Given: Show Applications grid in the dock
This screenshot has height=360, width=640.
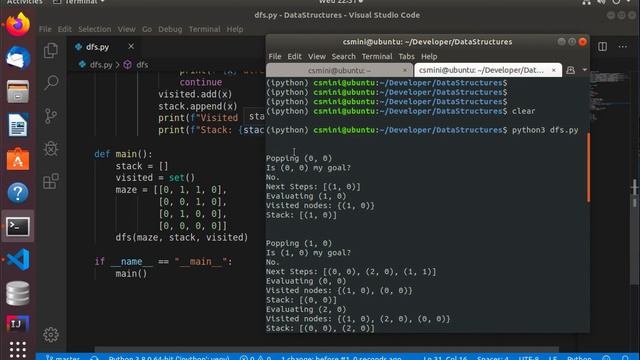Looking at the screenshot, I should click(18, 349).
